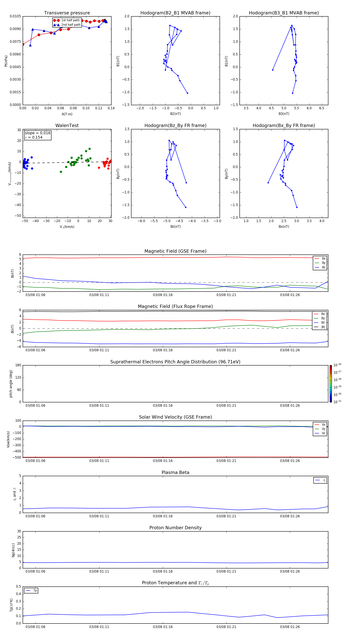Viewport: 351px width, 644px height.
Task: Click the Magnetic Field (Flux Rope Frame) title
Action: coord(175,307)
